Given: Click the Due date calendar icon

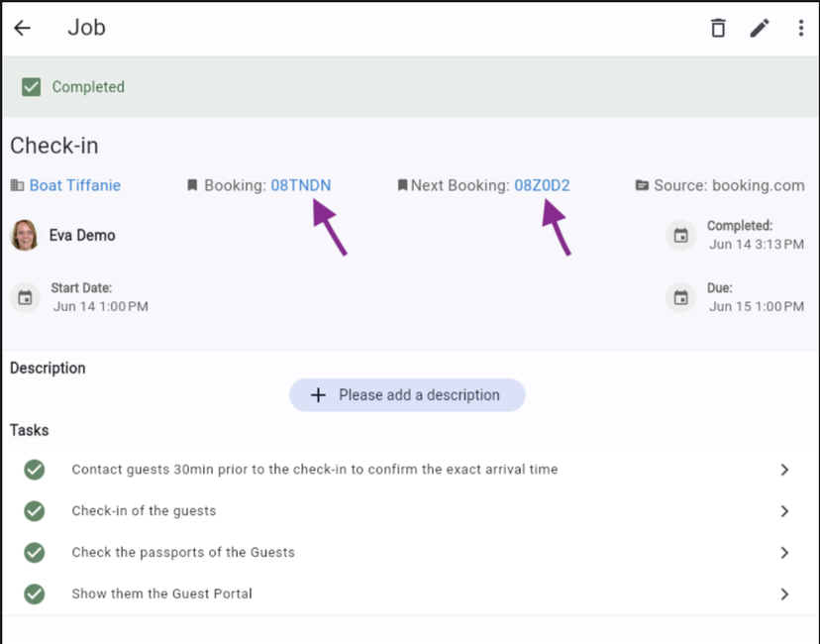Looking at the screenshot, I should coord(680,297).
